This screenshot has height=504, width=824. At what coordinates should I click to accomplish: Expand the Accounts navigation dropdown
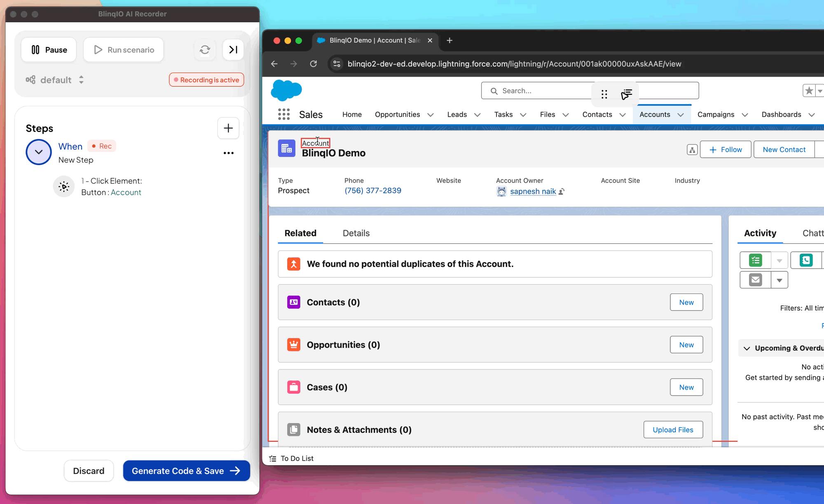coord(680,115)
